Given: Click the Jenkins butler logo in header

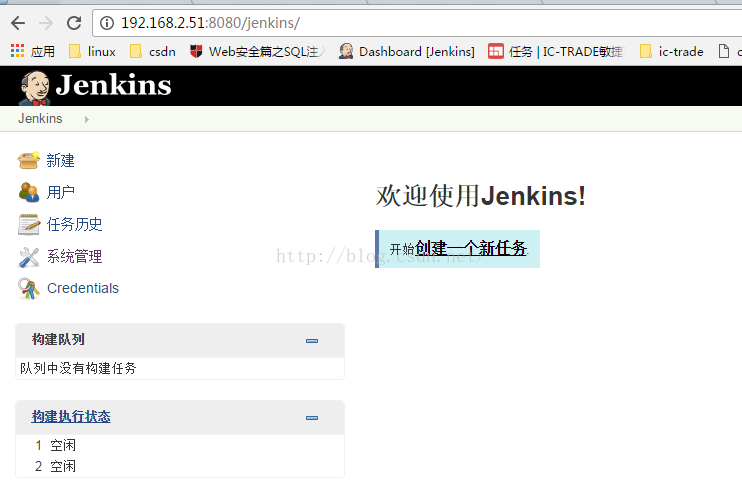Looking at the screenshot, I should 34,88.
